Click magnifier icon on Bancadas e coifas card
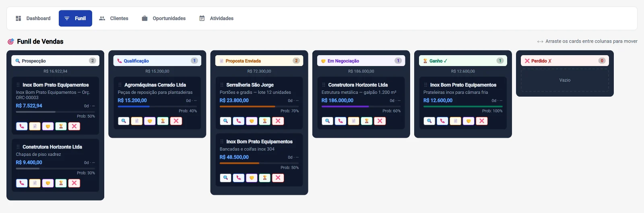644x213 pixels. (225, 178)
